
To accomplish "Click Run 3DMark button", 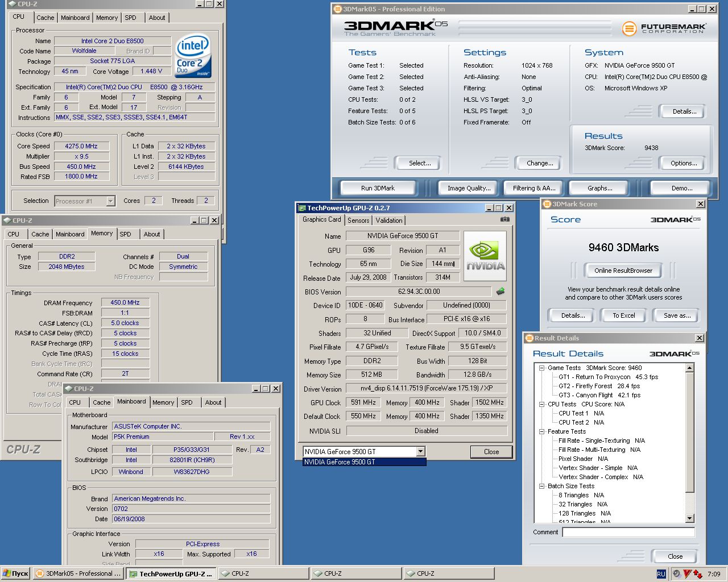I will tap(378, 188).
